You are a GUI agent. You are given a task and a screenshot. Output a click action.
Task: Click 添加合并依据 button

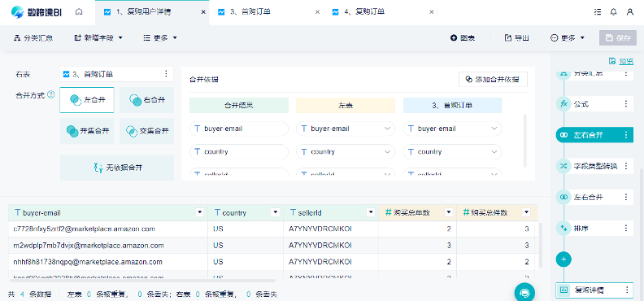(x=493, y=79)
